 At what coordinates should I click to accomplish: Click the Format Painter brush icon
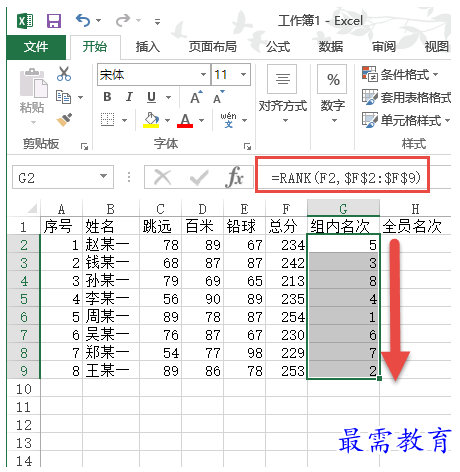64,120
